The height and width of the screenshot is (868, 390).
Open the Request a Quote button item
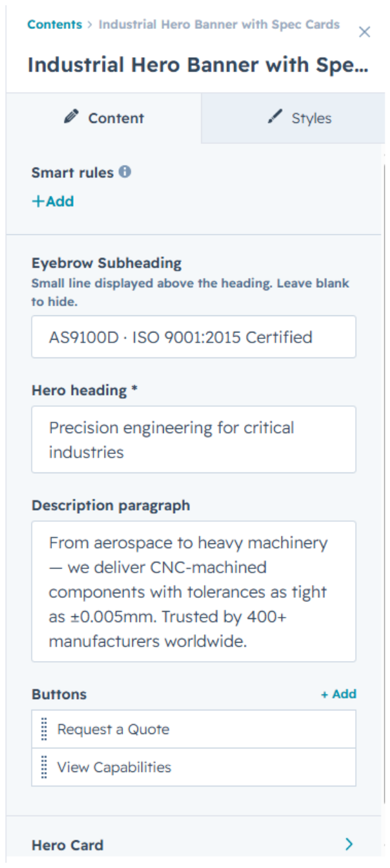pyautogui.click(x=194, y=729)
